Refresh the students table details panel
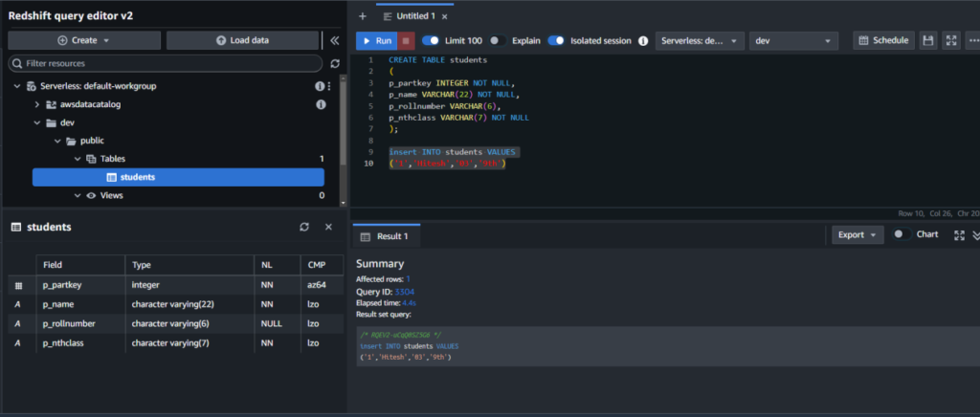 [x=304, y=227]
